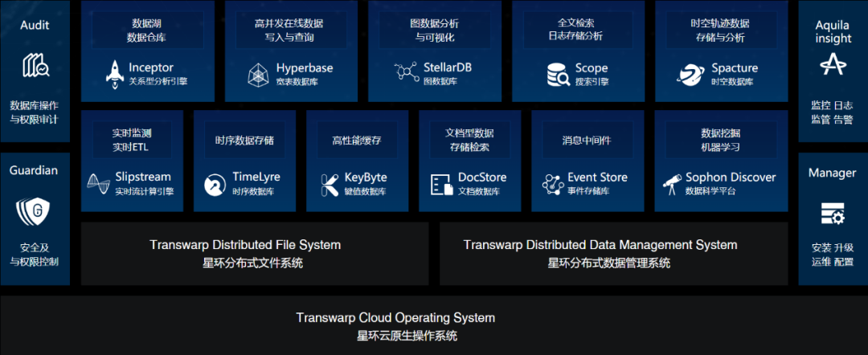The image size is (868, 355).
Task: Select the Inceptor product name
Action: tap(151, 68)
